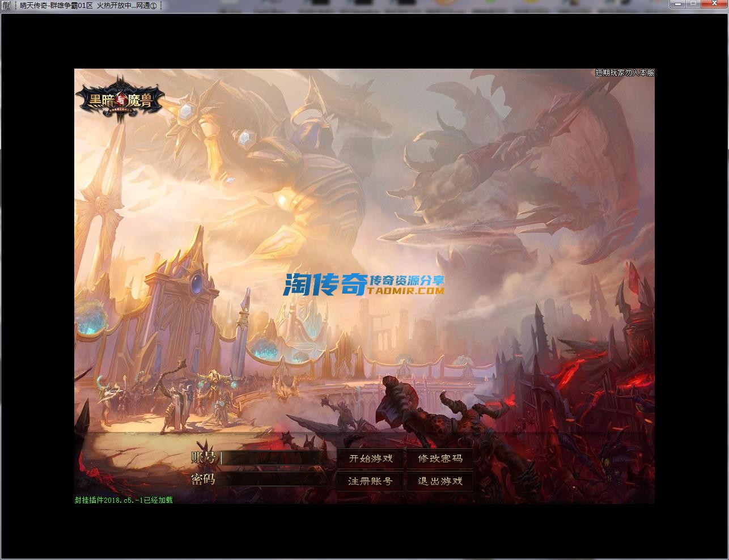The height and width of the screenshot is (560, 729).
Task: Minimize the game window
Action: (x=678, y=5)
